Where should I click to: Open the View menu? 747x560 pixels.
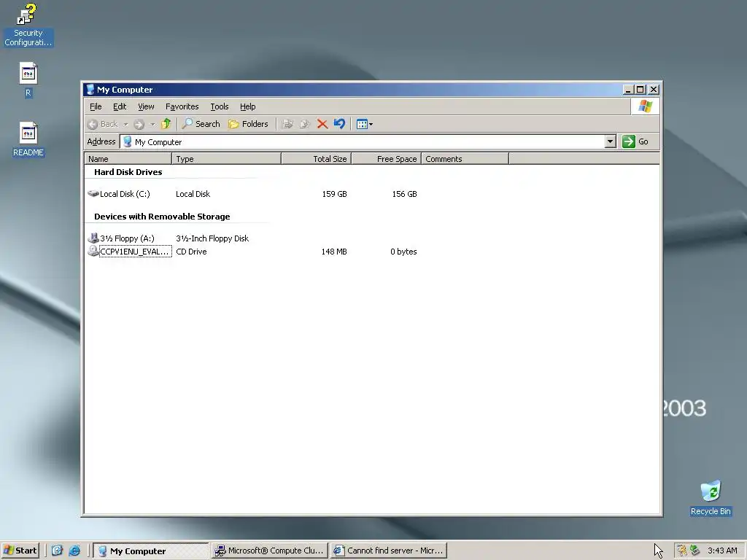(146, 106)
